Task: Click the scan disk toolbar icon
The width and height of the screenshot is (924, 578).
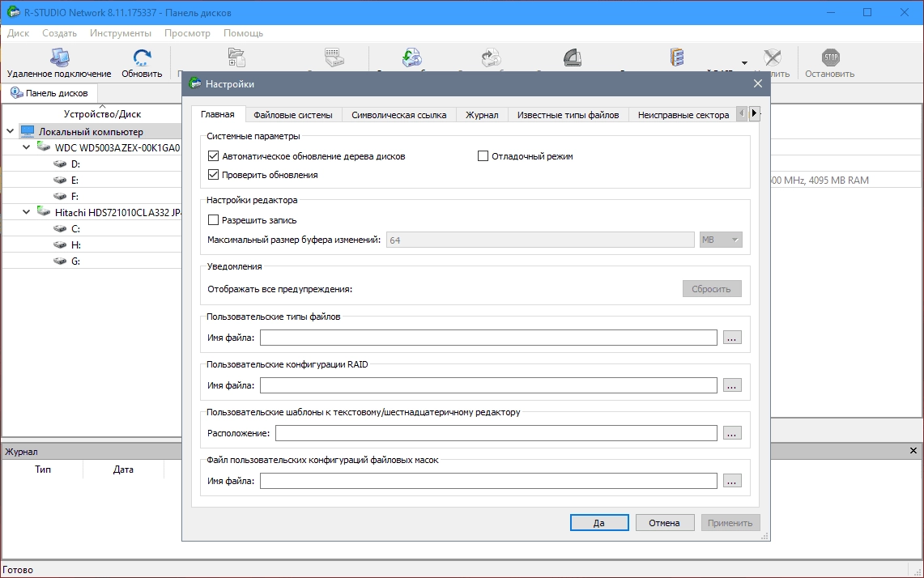Action: point(334,57)
